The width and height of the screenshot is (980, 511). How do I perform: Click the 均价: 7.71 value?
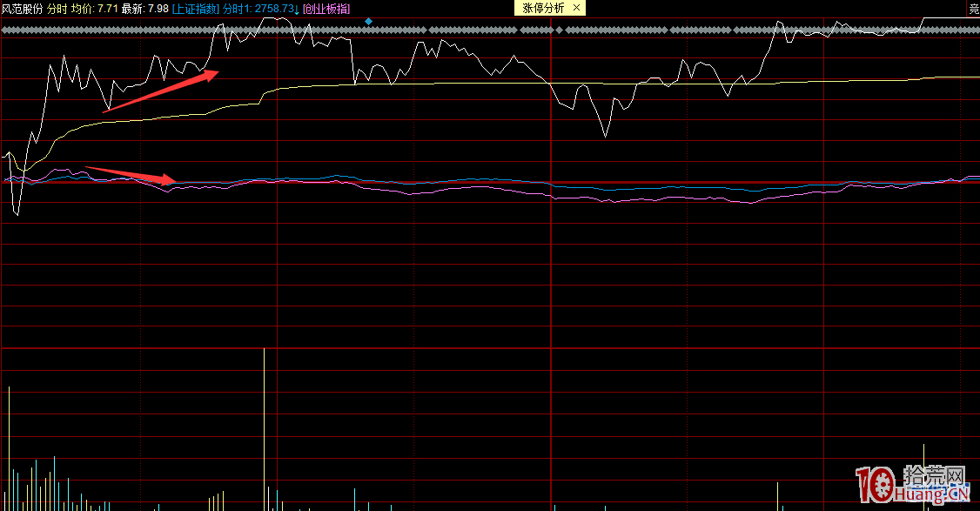click(94, 9)
